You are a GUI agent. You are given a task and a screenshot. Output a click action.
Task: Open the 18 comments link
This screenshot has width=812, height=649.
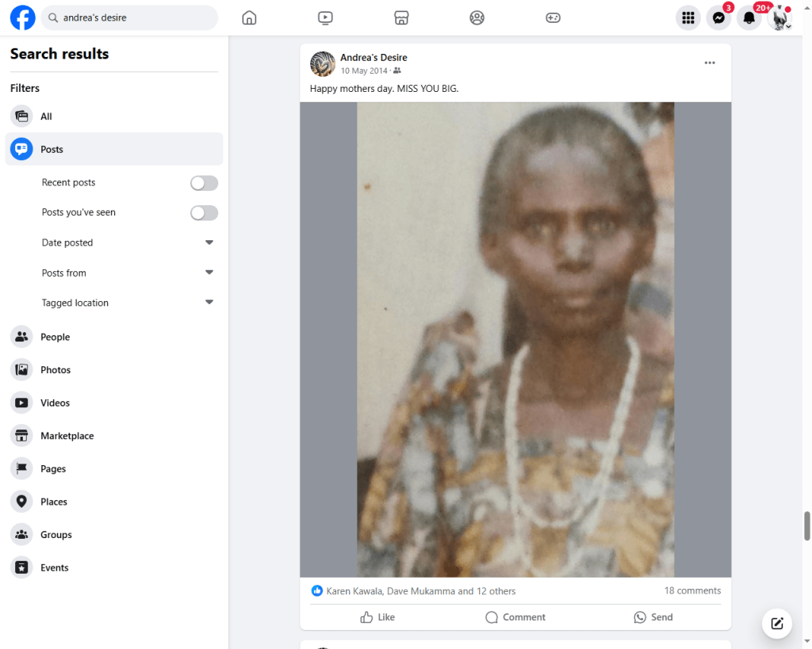point(692,590)
